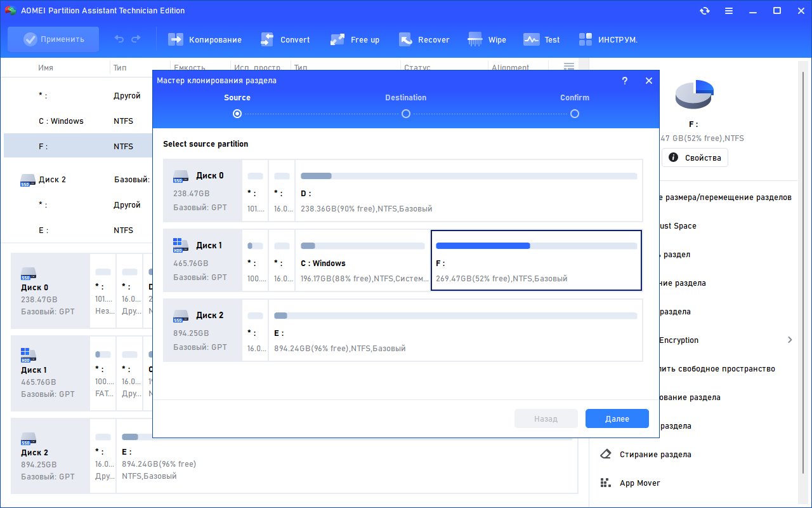Open the wizard help question mark
This screenshot has height=508, width=812.
(625, 81)
